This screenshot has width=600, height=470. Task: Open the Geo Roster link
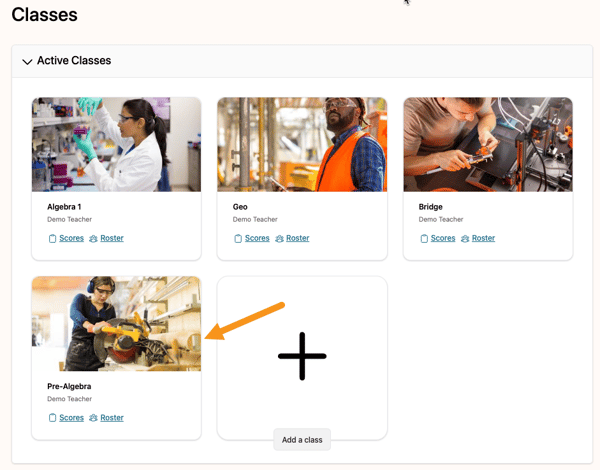click(297, 239)
